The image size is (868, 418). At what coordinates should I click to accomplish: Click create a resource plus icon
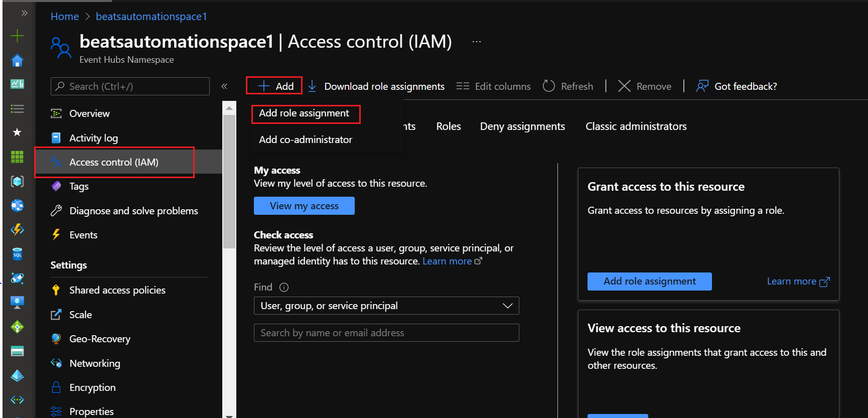17,36
